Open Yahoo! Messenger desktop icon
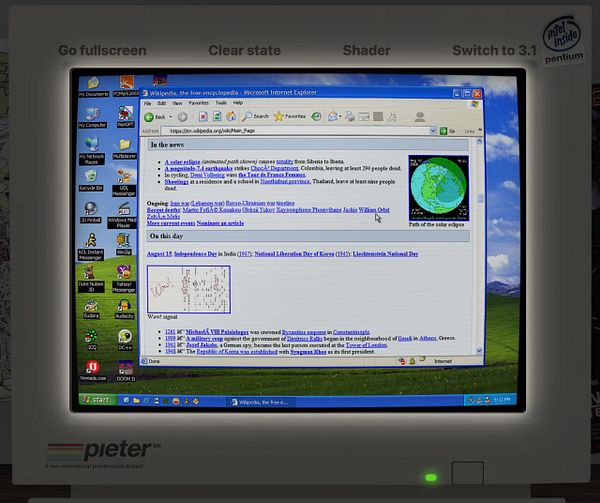The height and width of the screenshot is (503, 600). pyautogui.click(x=124, y=279)
